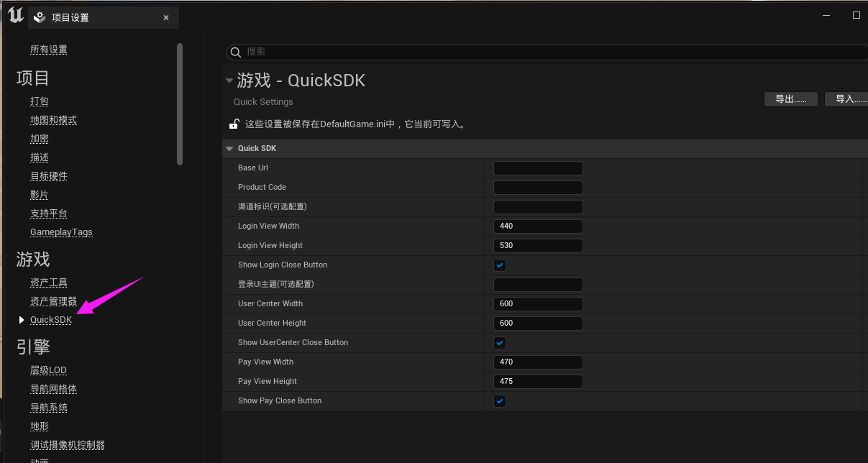Click the Base Url input field
The image size is (868, 463).
[538, 168]
